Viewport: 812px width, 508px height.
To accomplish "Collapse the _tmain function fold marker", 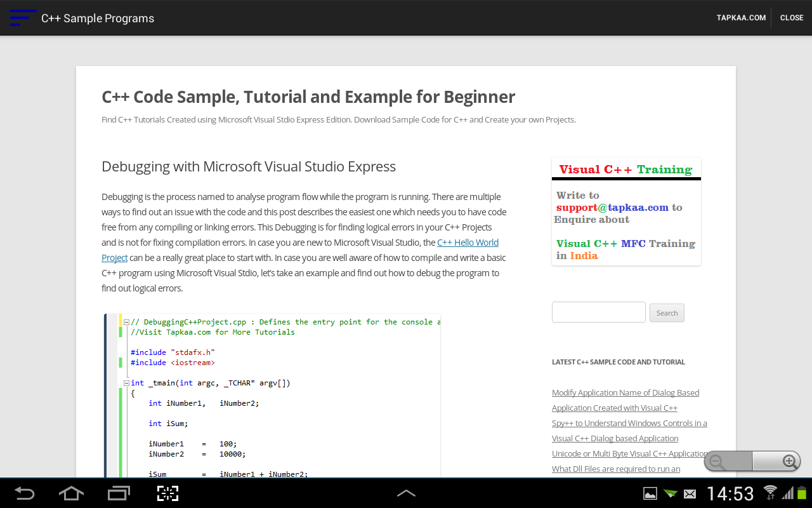I will tap(126, 383).
